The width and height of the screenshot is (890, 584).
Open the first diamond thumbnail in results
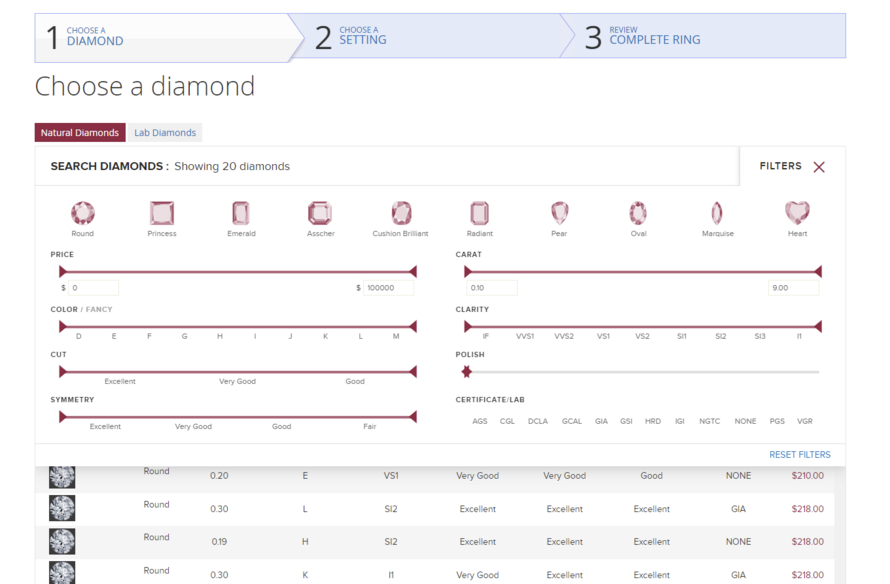(62, 476)
